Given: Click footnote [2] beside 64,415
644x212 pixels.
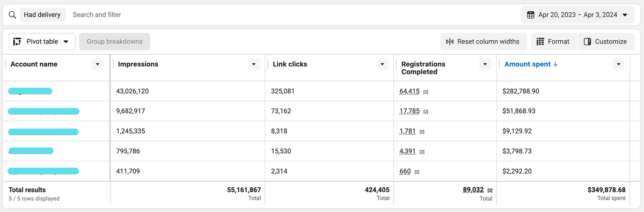Looking at the screenshot, I should click(426, 92).
